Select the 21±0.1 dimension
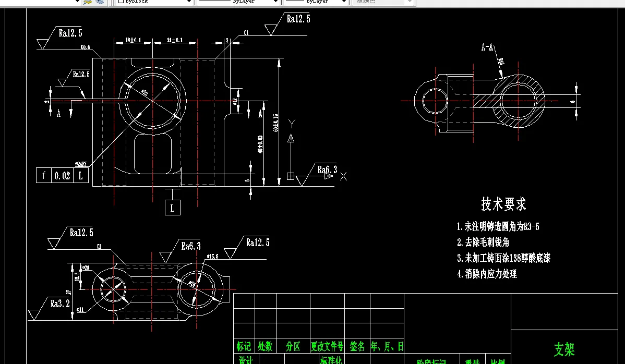The image size is (625, 364). click(x=175, y=40)
